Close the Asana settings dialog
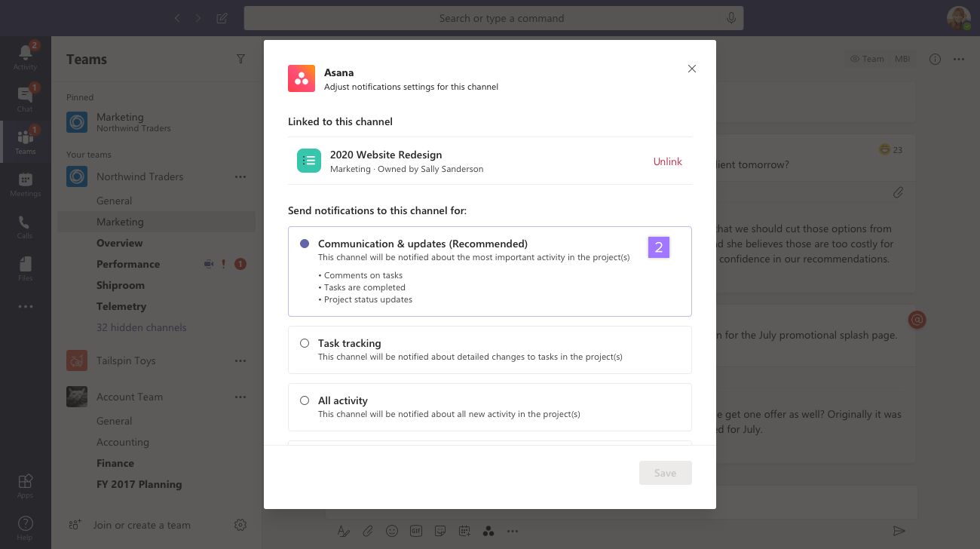The image size is (980, 549). (x=692, y=69)
